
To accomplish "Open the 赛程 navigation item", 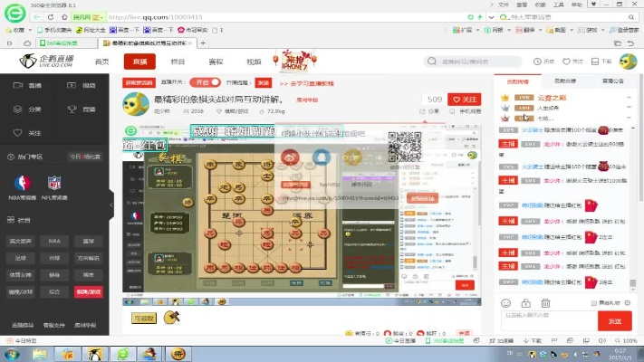I will pyautogui.click(x=216, y=62).
